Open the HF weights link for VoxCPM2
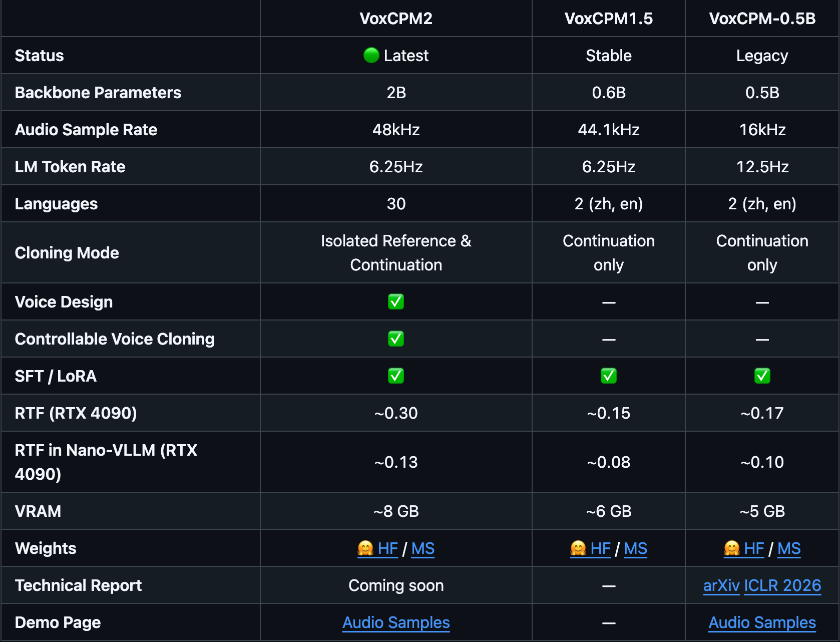 [x=378, y=548]
